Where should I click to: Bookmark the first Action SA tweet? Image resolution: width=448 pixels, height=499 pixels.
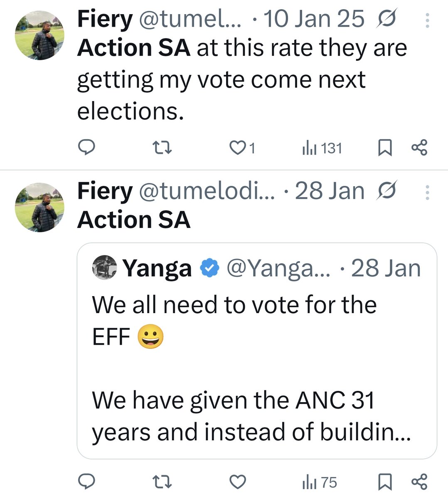(385, 148)
